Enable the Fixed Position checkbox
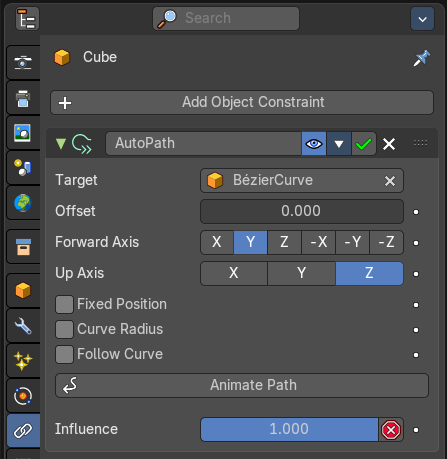The height and width of the screenshot is (459, 447). (64, 304)
